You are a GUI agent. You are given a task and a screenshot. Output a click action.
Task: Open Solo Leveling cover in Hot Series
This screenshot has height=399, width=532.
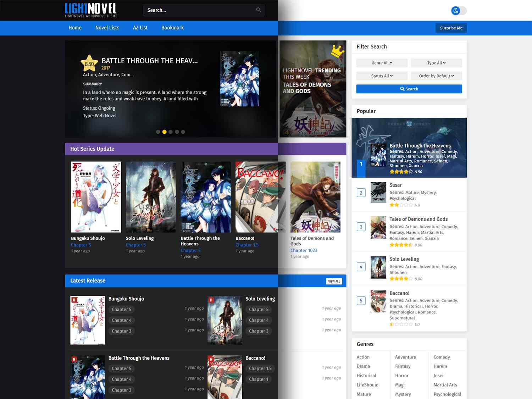pyautogui.click(x=151, y=197)
